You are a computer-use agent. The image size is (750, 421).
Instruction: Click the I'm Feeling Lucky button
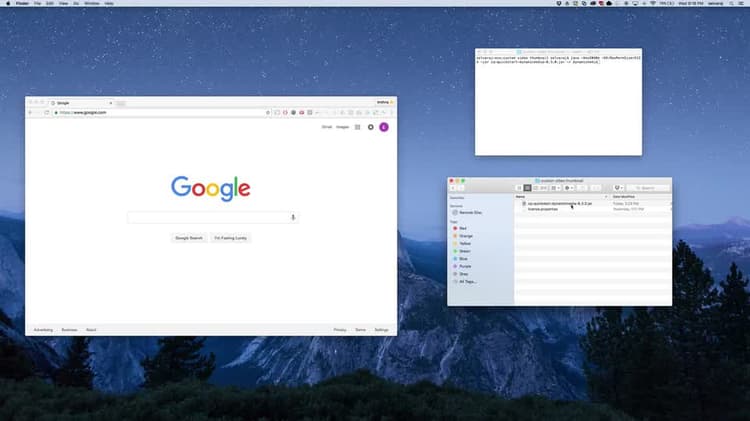click(x=231, y=238)
